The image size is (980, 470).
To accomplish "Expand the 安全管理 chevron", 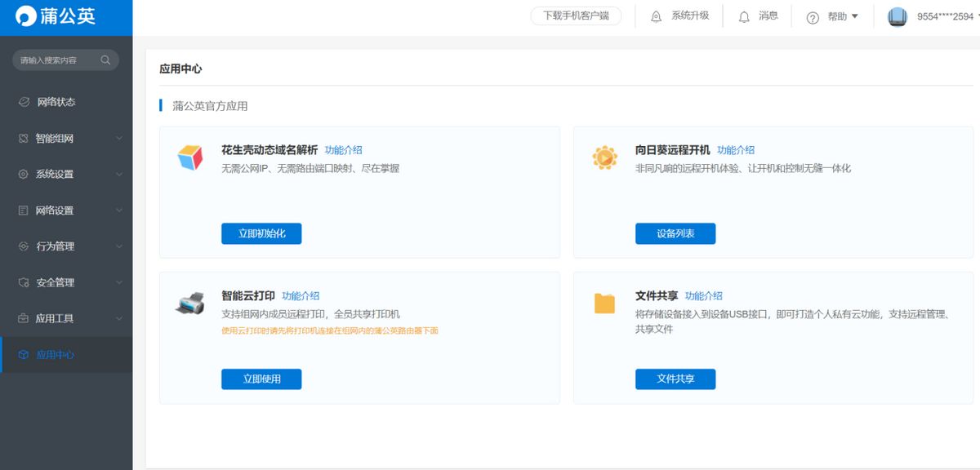I will (119, 282).
